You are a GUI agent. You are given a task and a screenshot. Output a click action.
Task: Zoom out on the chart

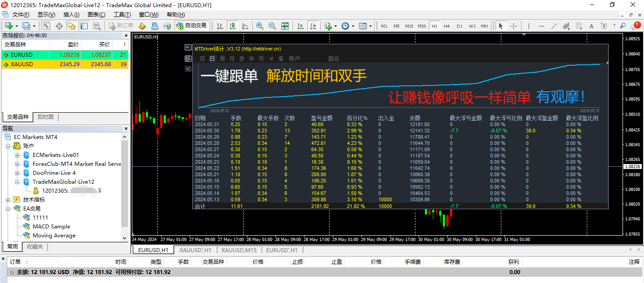[272, 26]
